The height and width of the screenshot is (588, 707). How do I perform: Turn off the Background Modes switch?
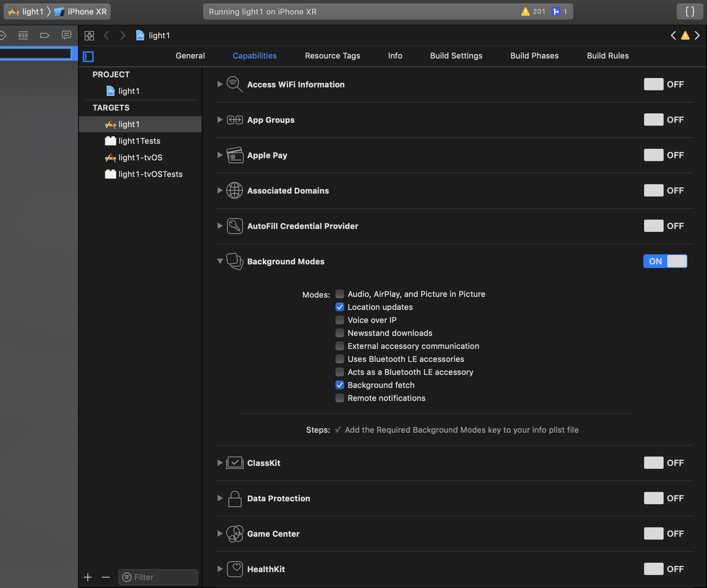click(x=665, y=261)
